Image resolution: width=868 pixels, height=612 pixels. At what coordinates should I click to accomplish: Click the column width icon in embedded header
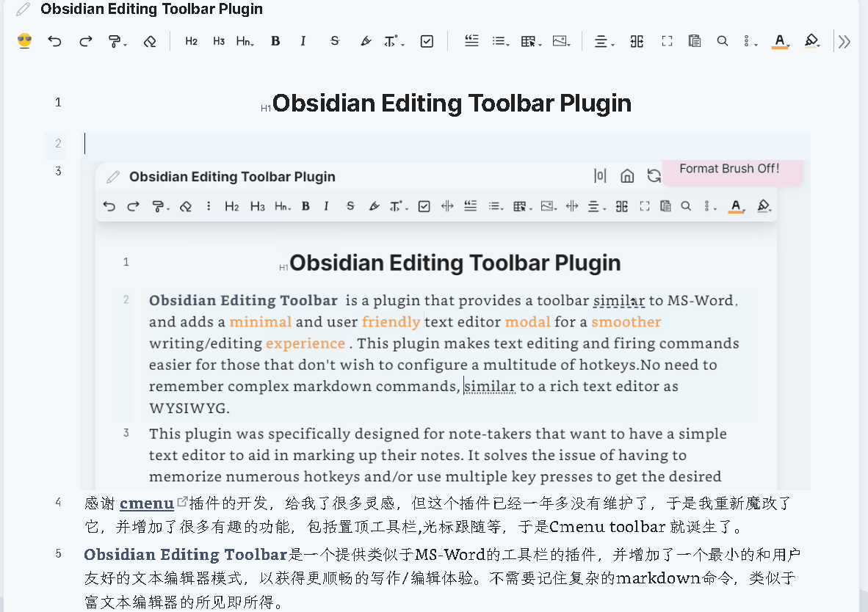point(600,176)
